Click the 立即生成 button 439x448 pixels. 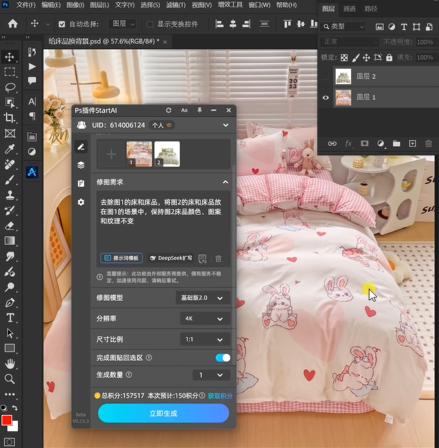[163, 413]
